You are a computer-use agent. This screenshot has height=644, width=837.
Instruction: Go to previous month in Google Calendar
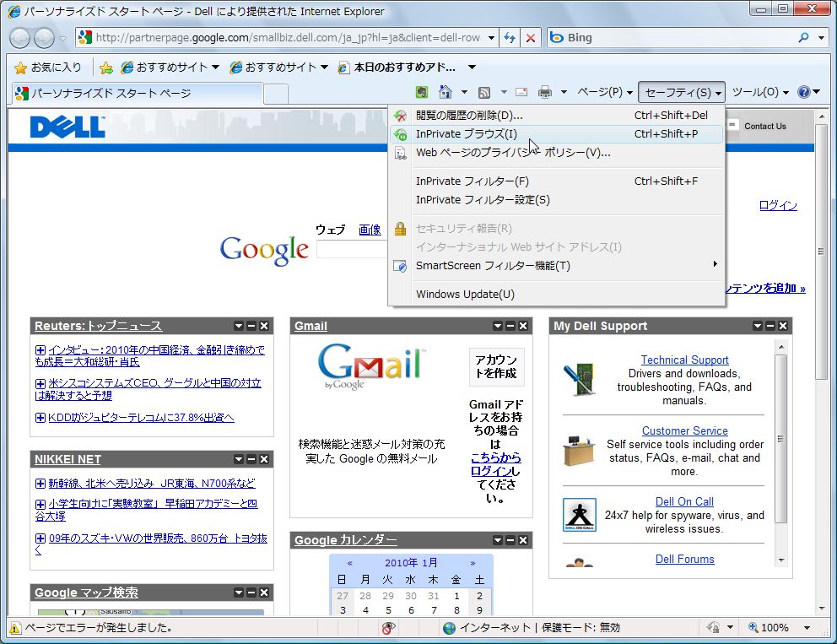click(349, 563)
